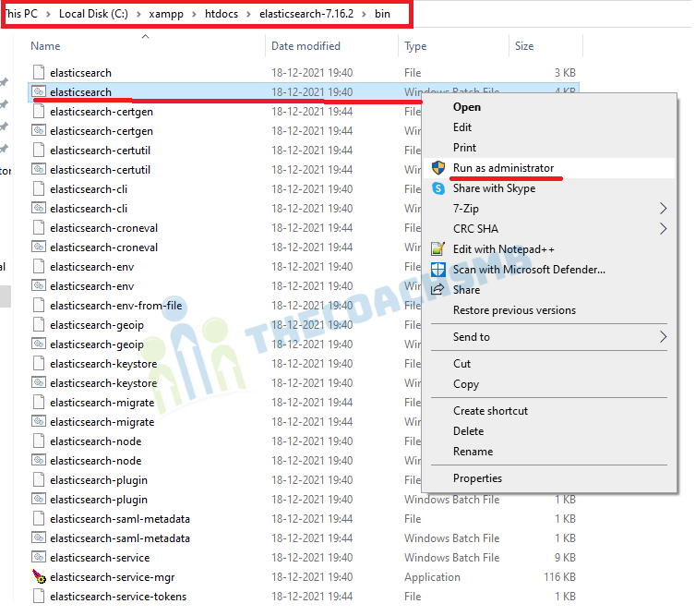Screen dimensions: 695x616
Task: Select Restore previous versions
Action: click(514, 310)
